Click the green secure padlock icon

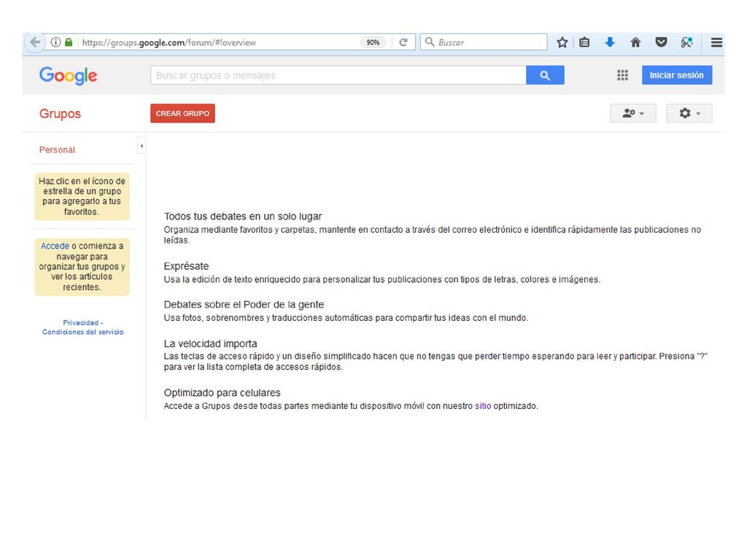[69, 42]
